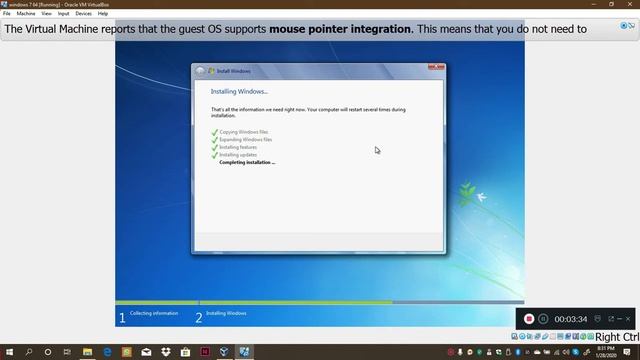Click 'Collecting information' stage label
This screenshot has width=640, height=360.
154,313
